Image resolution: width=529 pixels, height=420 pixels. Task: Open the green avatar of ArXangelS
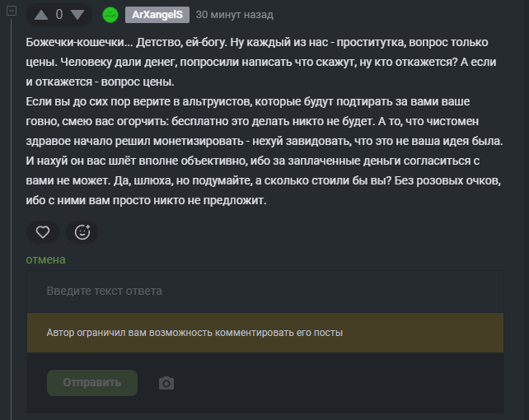[x=110, y=15]
